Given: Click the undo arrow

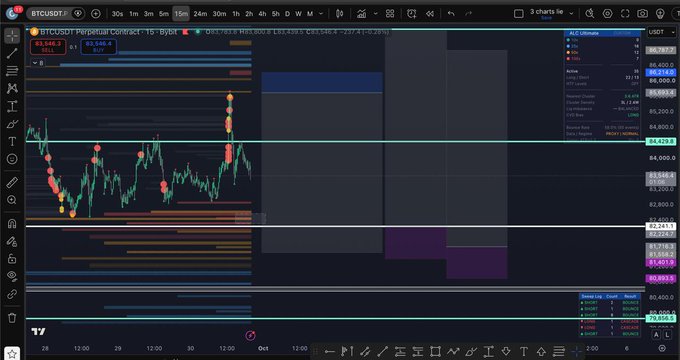Looking at the screenshot, I should (451, 14).
